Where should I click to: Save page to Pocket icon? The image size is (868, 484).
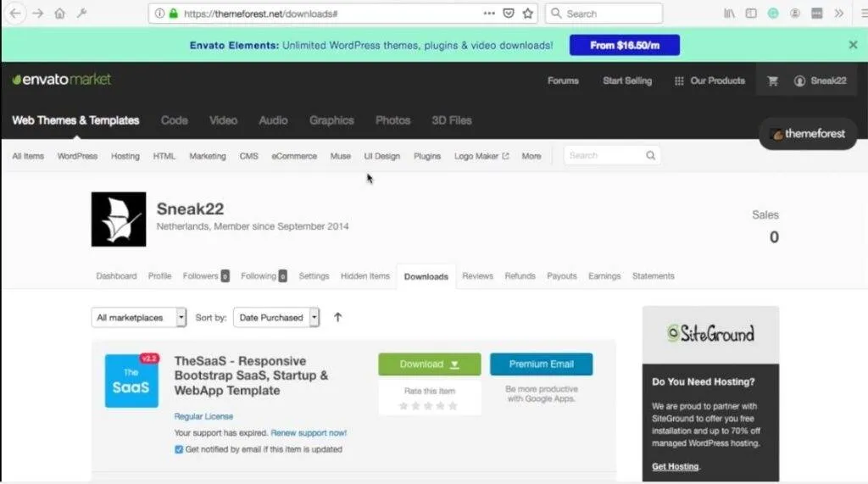pos(509,14)
